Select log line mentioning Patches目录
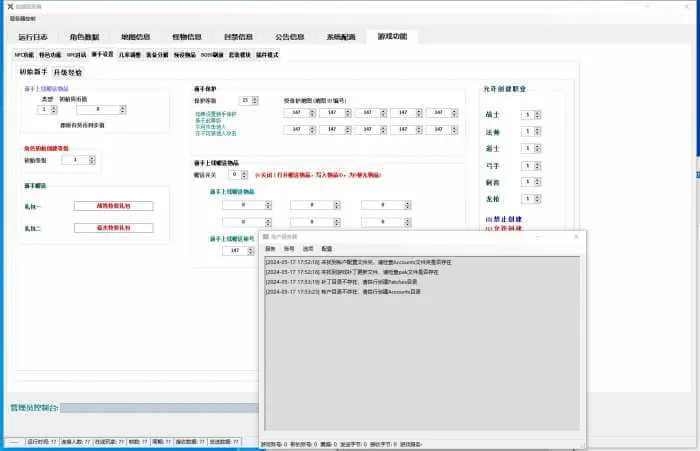700x451 pixels. (x=342, y=282)
